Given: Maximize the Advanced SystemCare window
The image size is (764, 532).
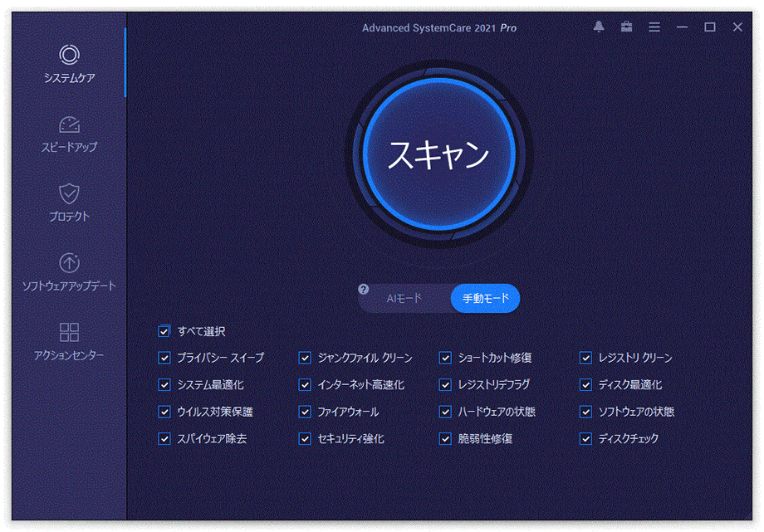Looking at the screenshot, I should 710,27.
